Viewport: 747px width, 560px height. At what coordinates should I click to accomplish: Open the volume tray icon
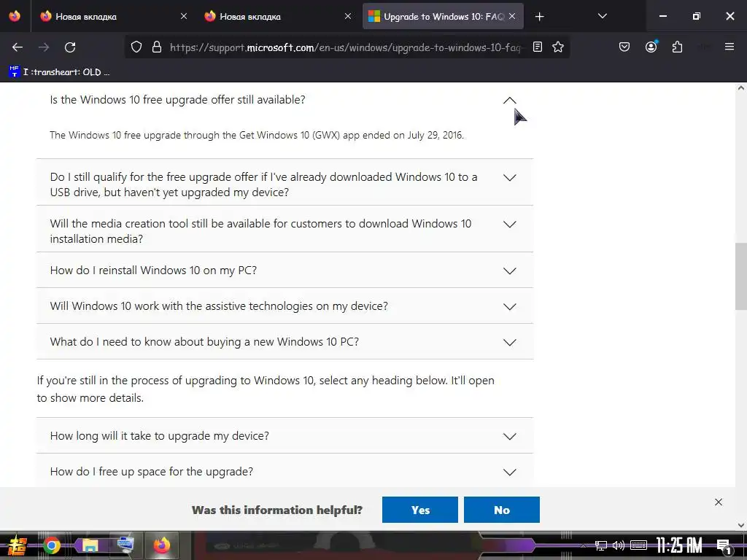point(619,545)
